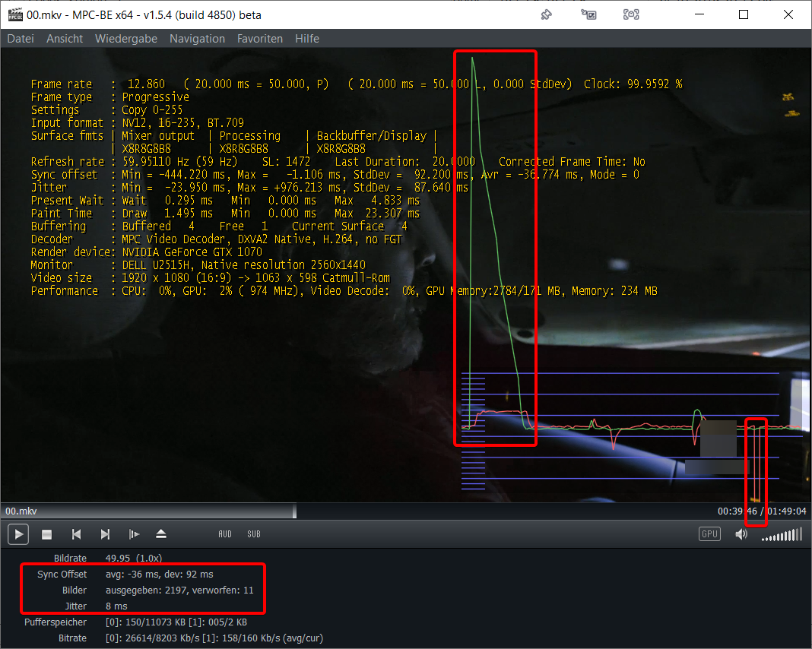
Task: Click the Frame rate line in the OSD
Action: click(x=357, y=84)
